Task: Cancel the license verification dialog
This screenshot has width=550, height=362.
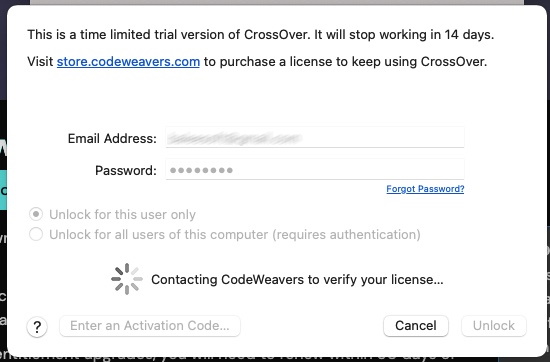Action: [416, 326]
